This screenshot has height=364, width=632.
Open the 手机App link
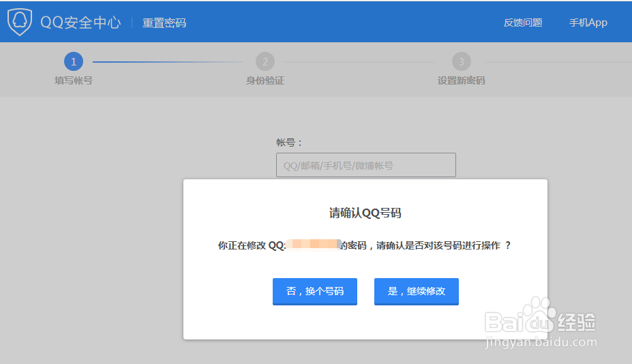(x=588, y=22)
